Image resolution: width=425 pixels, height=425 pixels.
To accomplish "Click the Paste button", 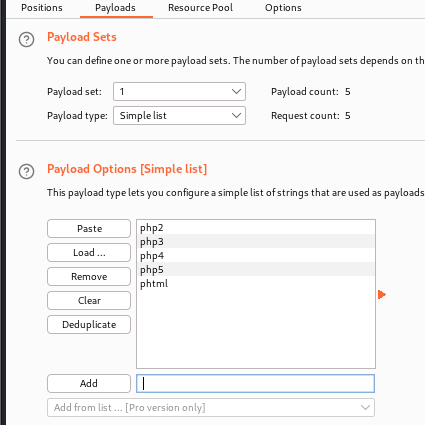I will point(89,229).
